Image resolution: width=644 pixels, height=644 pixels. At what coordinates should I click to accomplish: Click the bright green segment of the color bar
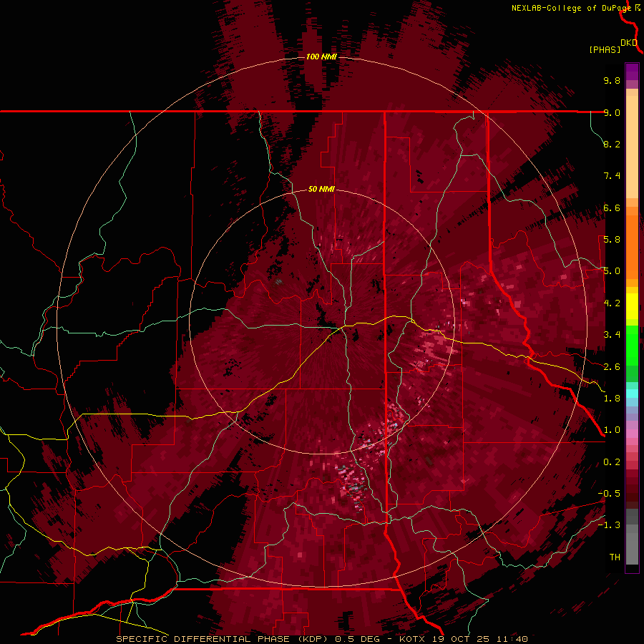coord(632,345)
